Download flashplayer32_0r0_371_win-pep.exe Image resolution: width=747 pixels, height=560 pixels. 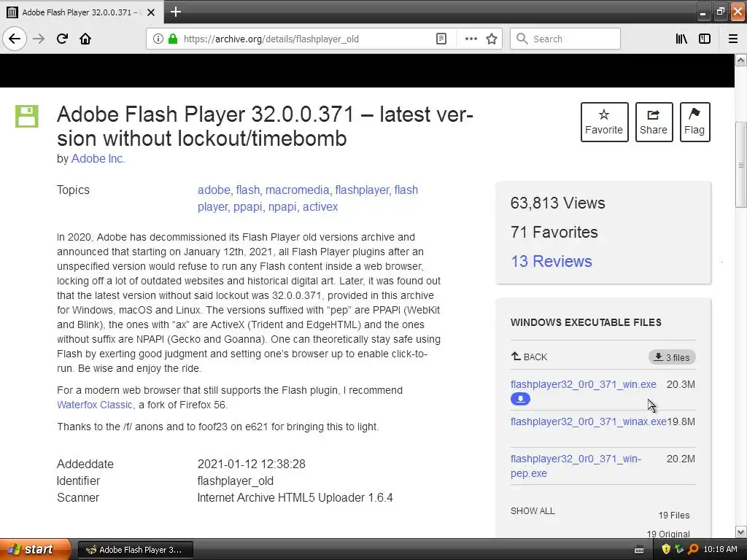tap(576, 466)
